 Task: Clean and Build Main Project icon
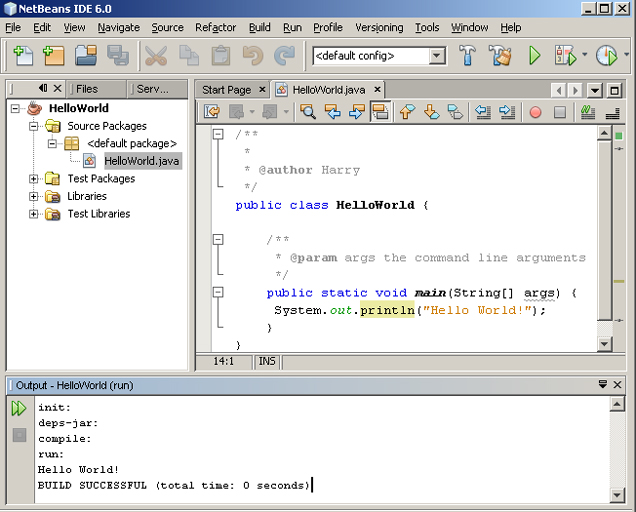tap(500, 56)
